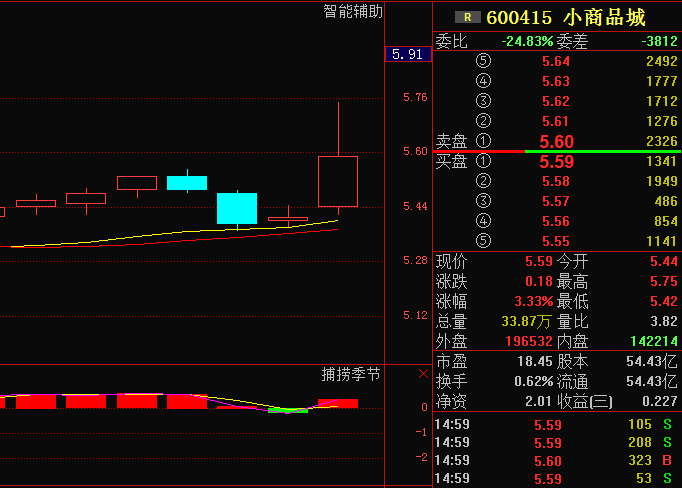Select sell price 5.61
Screen dimensions: 682x488
point(556,121)
